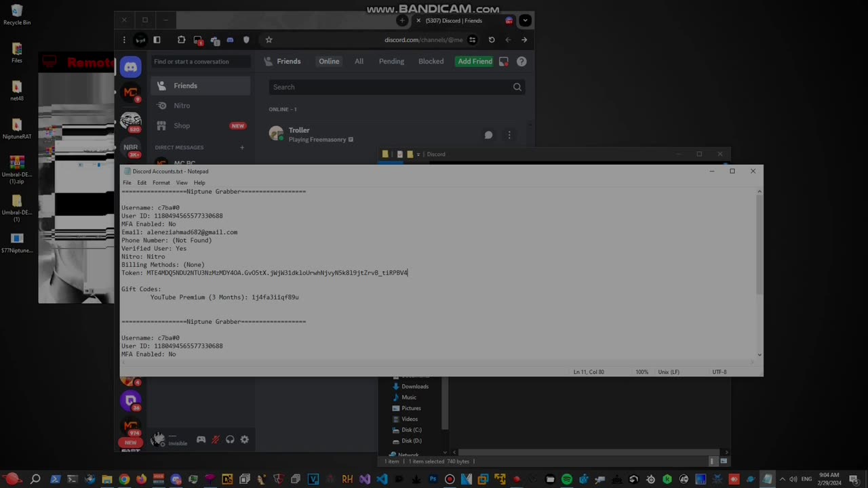
Task: Click the game controller icon in Discord user panel
Action: click(x=201, y=439)
